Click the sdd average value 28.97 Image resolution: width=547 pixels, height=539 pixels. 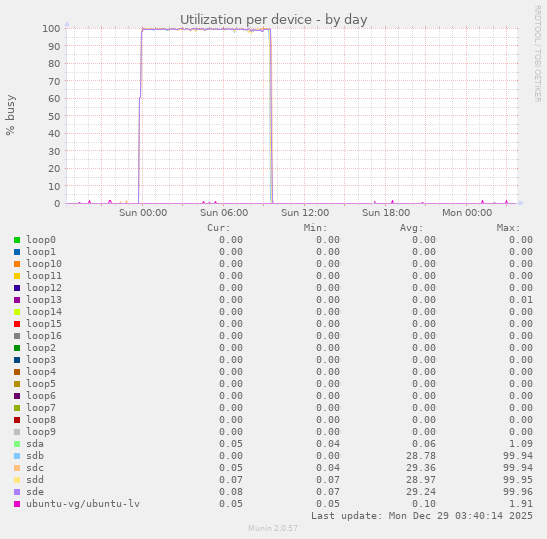click(421, 480)
